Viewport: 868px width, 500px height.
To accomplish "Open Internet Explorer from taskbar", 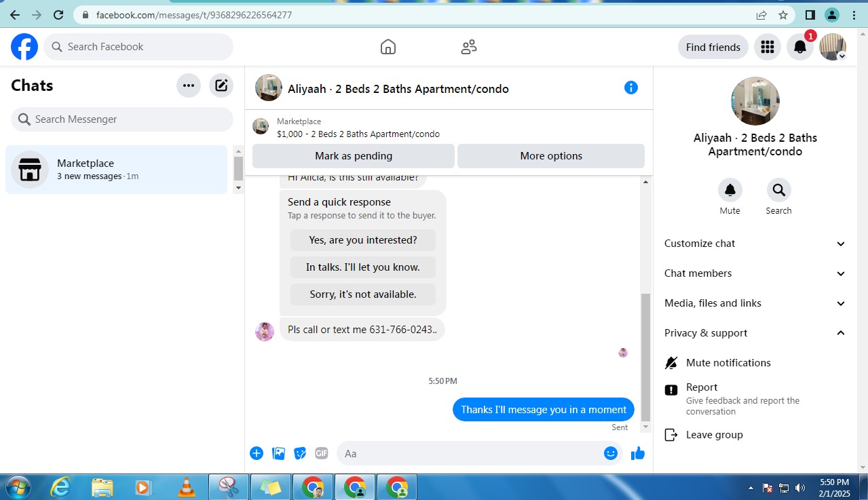I will point(60,487).
